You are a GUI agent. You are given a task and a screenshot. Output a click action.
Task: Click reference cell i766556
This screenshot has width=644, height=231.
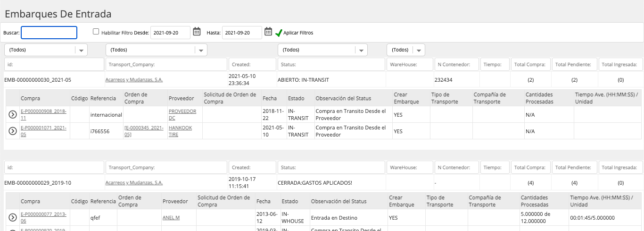tap(100, 131)
